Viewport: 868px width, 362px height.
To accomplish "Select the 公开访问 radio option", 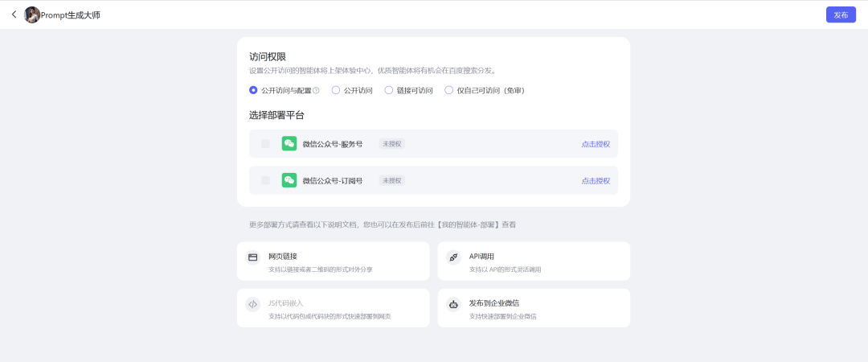I will [335, 90].
